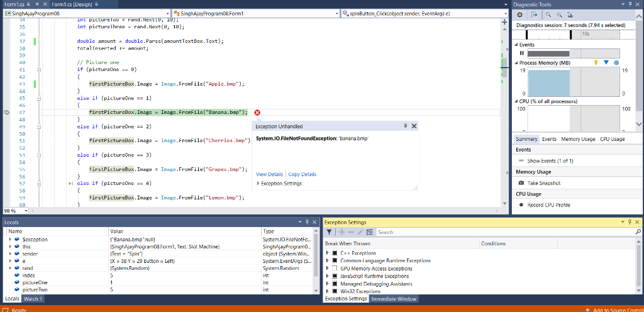
Task: Expand the sender variable in Locals
Action: tap(10, 253)
